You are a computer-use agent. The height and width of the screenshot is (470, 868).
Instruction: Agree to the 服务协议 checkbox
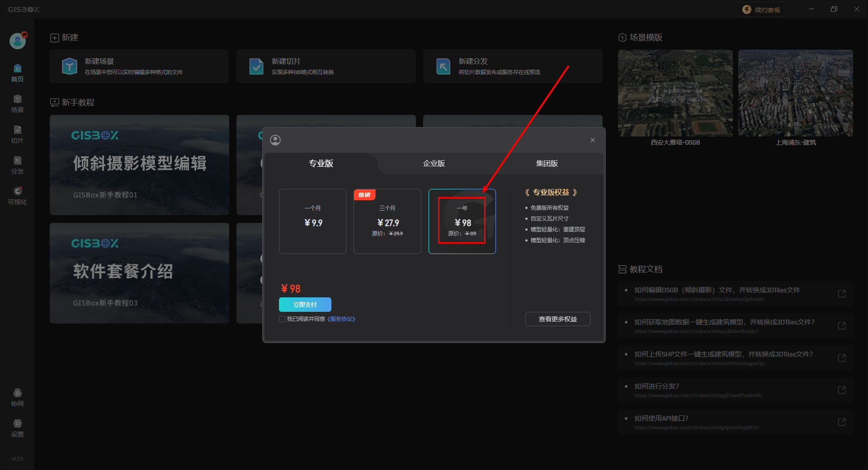[x=282, y=319]
